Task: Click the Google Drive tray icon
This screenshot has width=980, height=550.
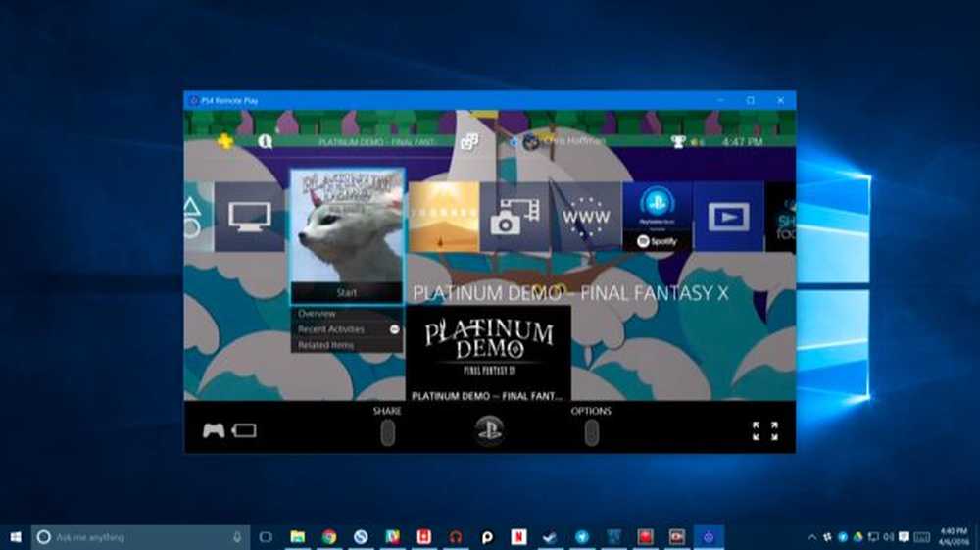Action: 858,537
